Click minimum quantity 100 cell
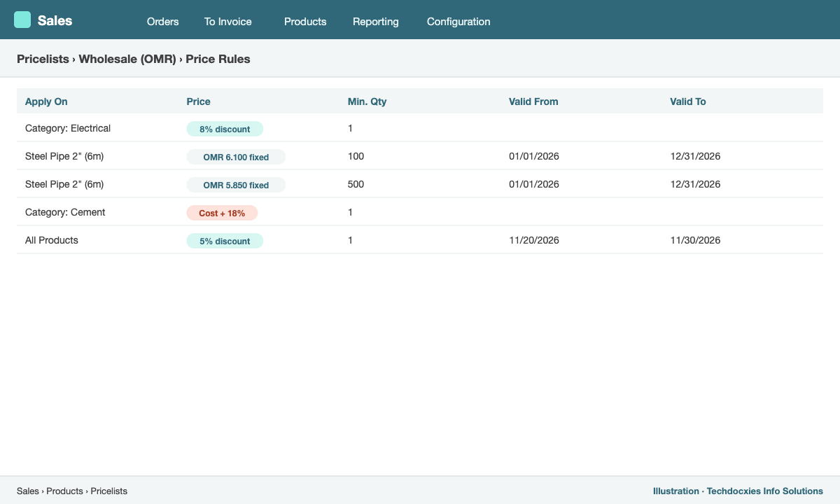 [356, 156]
